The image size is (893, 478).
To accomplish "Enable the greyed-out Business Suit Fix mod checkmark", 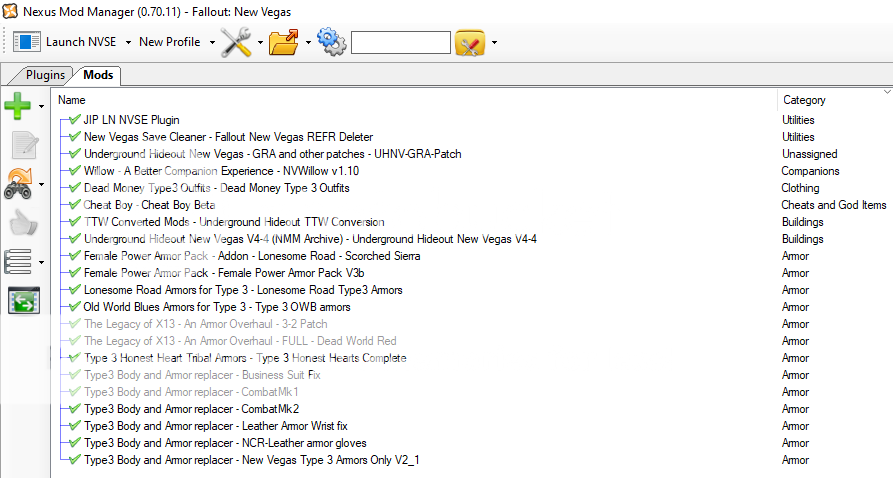I will click(75, 375).
